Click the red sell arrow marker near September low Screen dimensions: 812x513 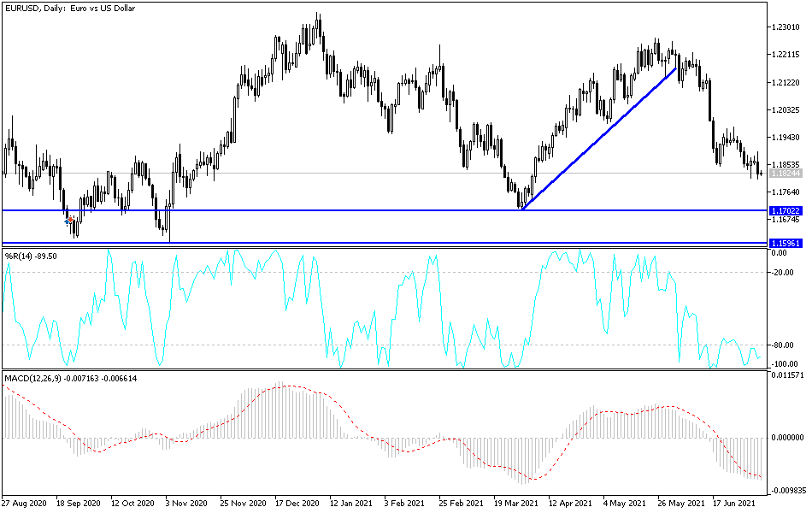[x=70, y=219]
